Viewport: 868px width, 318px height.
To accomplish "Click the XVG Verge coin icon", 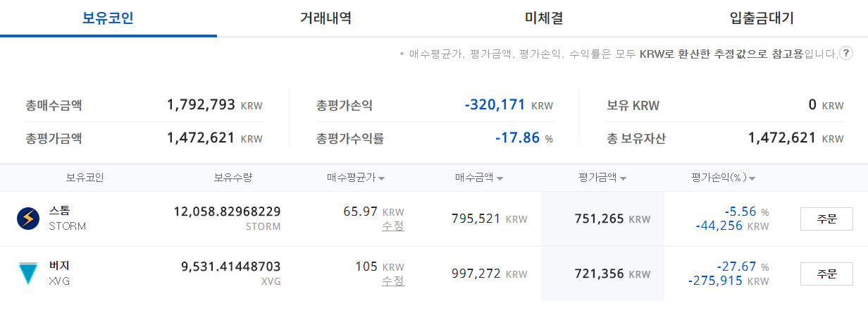I will (28, 274).
